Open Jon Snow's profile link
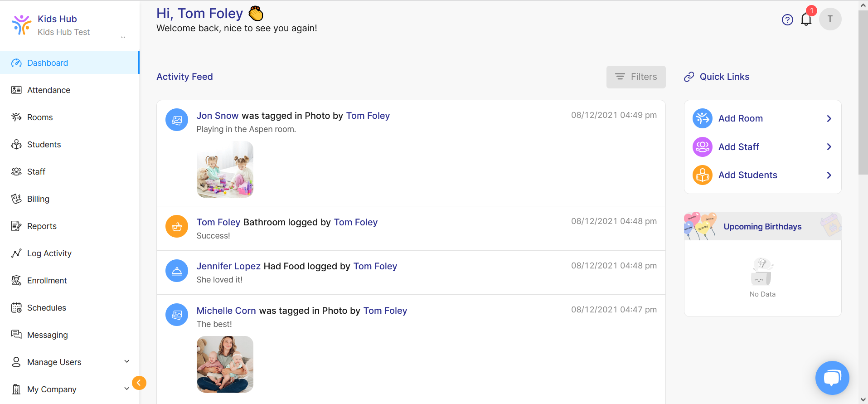This screenshot has height=404, width=868. [x=217, y=116]
